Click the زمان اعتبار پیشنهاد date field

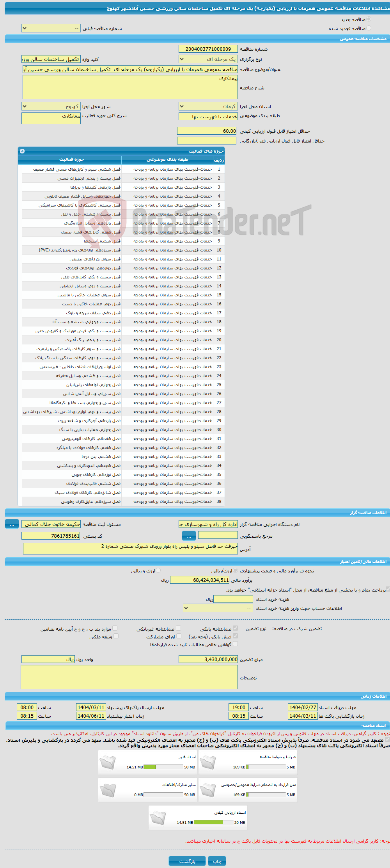pos(91,716)
